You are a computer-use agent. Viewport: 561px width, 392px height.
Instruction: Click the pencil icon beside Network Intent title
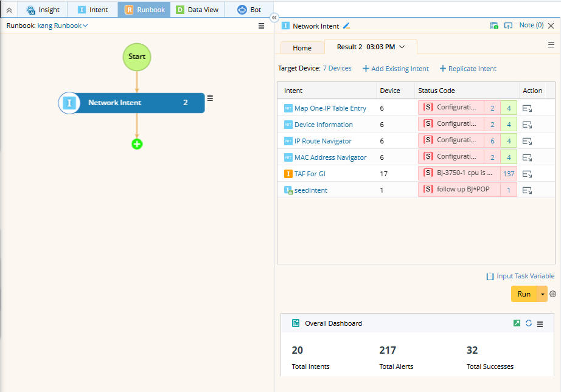pos(347,26)
